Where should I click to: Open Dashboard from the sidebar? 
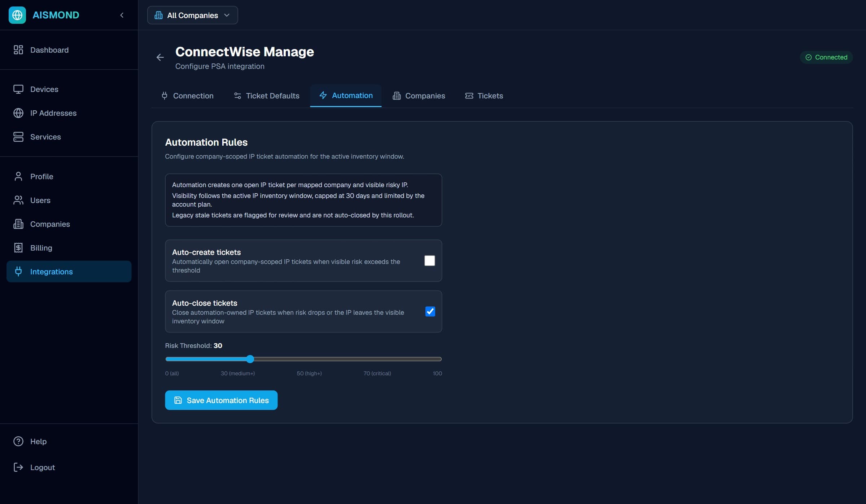pyautogui.click(x=69, y=50)
